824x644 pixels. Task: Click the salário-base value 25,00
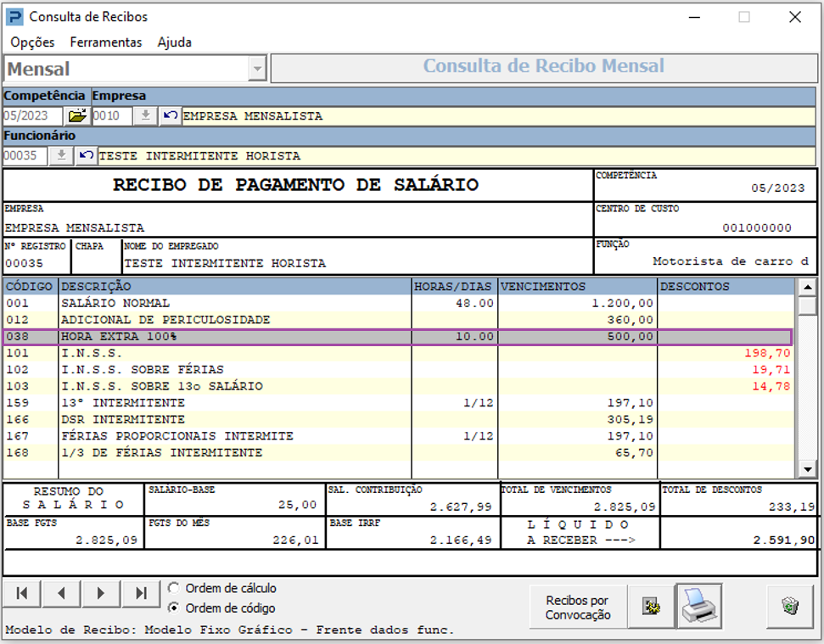pyautogui.click(x=298, y=505)
